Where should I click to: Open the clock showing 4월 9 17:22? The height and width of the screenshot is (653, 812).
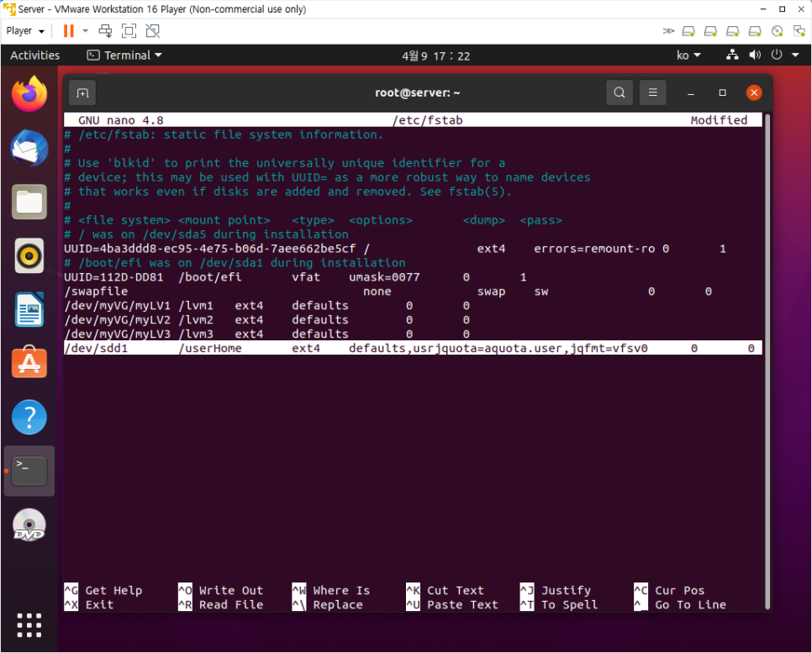tap(436, 56)
